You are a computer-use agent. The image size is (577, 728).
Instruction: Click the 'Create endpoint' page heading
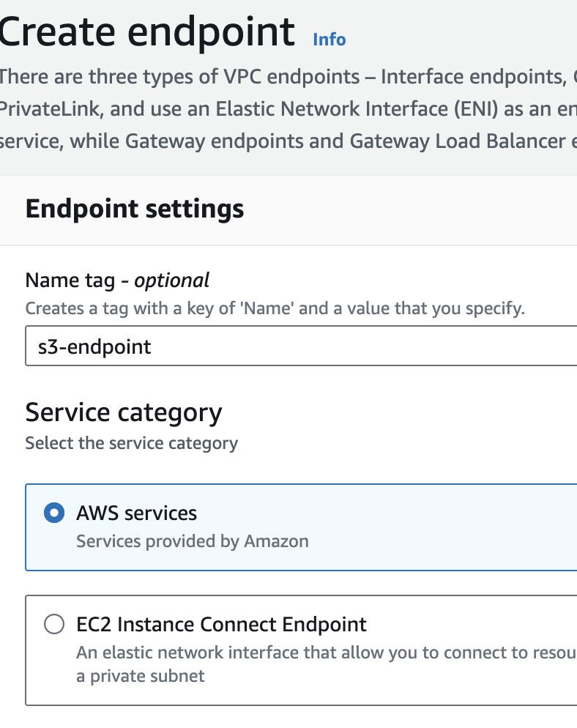pos(146,31)
